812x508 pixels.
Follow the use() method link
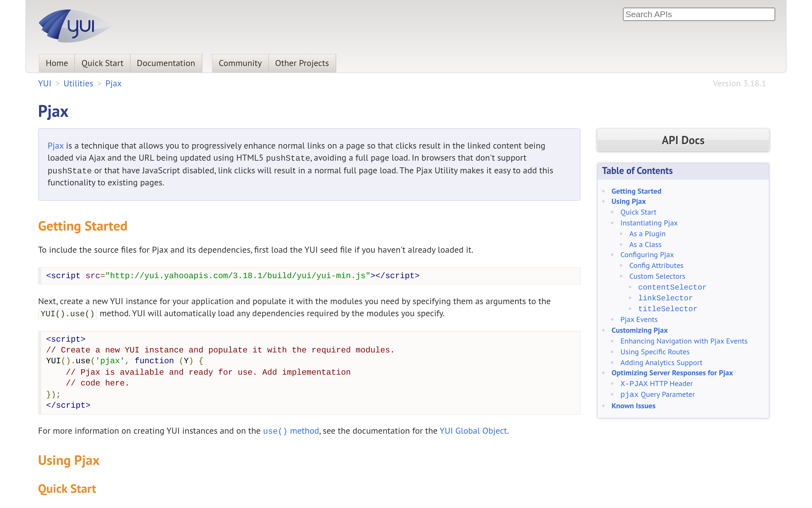tap(291, 431)
